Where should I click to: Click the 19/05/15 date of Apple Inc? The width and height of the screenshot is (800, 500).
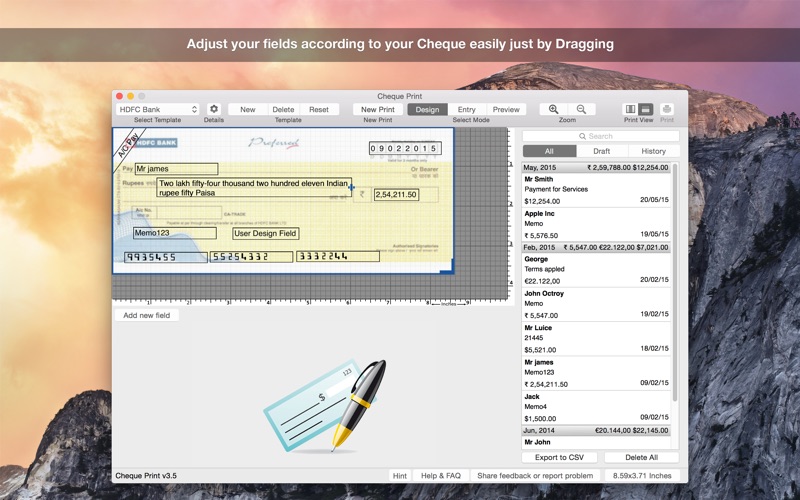tap(654, 234)
